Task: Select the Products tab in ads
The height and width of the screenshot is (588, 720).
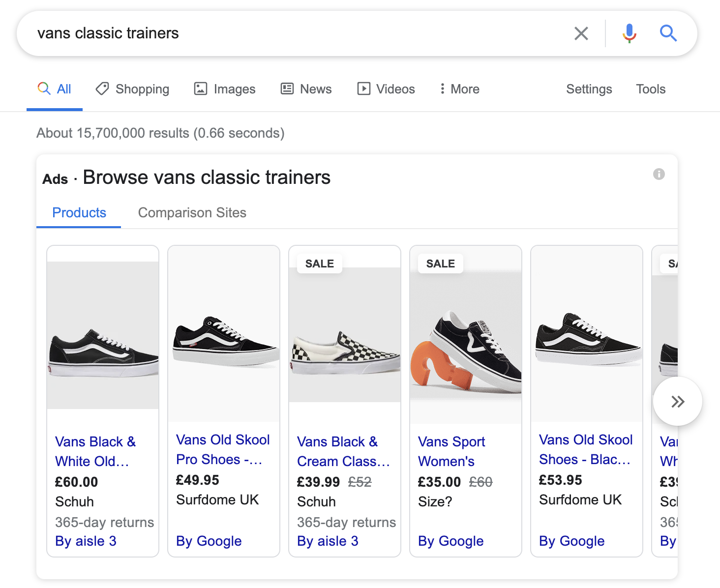Action: click(x=79, y=212)
